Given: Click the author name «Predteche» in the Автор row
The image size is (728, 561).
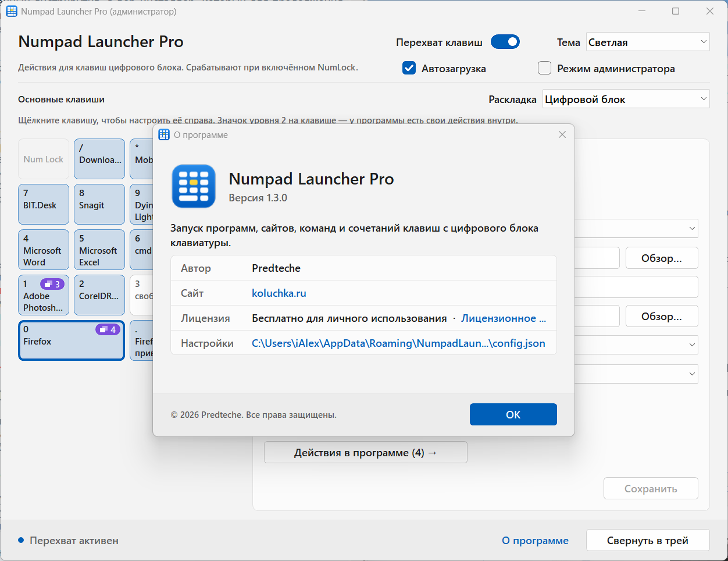Looking at the screenshot, I should point(276,268).
